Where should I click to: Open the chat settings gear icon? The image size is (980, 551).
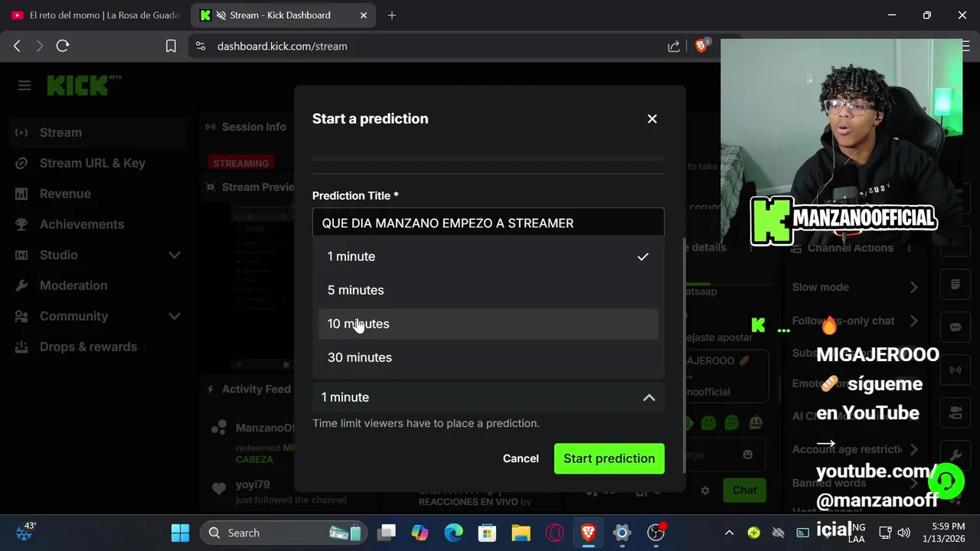click(x=705, y=491)
